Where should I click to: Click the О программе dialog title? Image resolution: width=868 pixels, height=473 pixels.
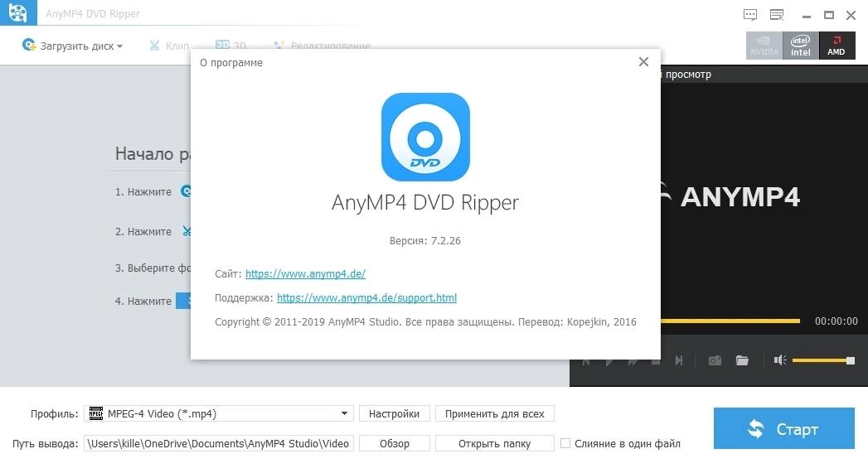(x=230, y=63)
